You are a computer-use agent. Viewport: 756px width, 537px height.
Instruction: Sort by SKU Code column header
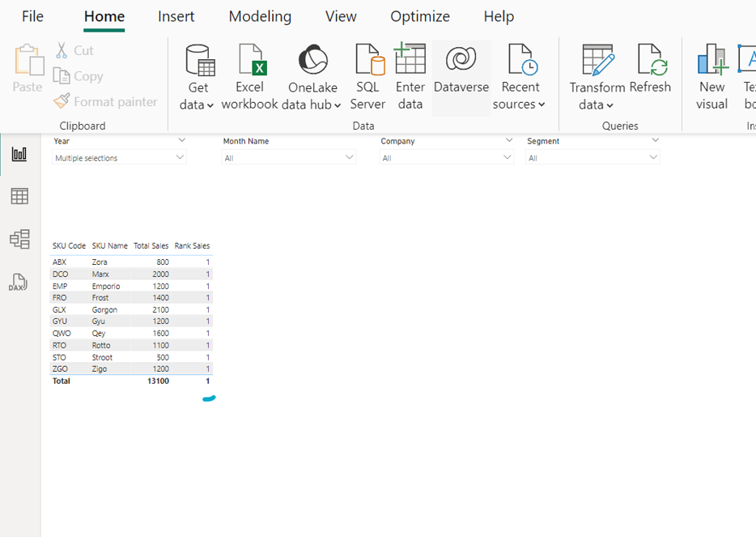point(69,245)
